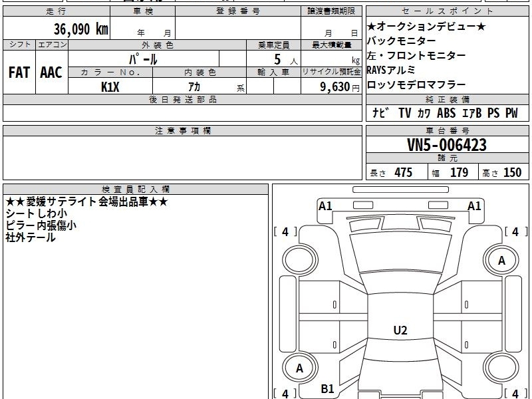This screenshot has height=399, width=532.
Task: Click the カワ equipment entry
Action: point(424,112)
